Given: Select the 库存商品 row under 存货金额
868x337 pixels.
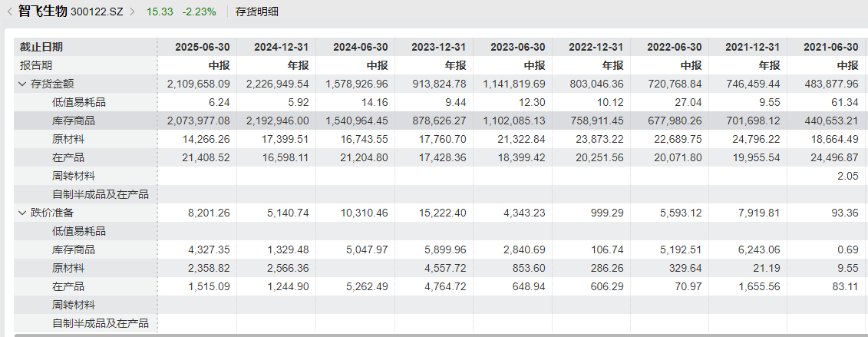Looking at the screenshot, I should (x=74, y=121).
